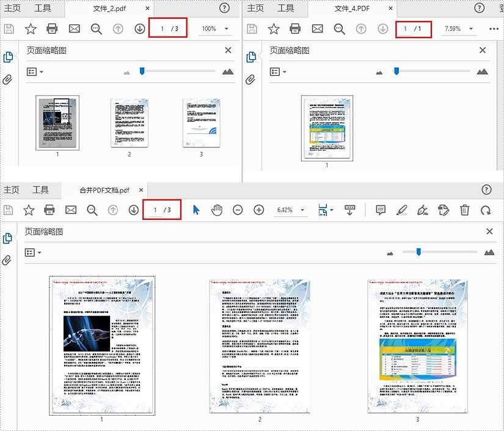Open 主页 tab in 文件_2.pdf window
This screenshot has width=504, height=431.
point(12,8)
